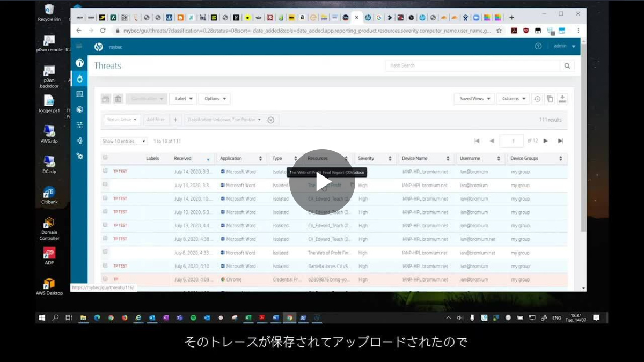Open the devices monitor icon in sidebar
Viewport: 644px width, 362px height.
point(79,94)
